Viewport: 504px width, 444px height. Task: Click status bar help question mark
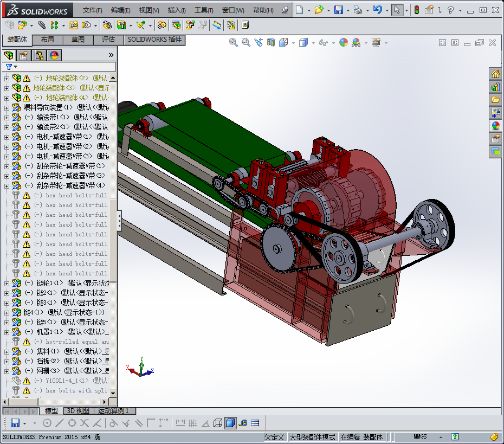point(455,436)
